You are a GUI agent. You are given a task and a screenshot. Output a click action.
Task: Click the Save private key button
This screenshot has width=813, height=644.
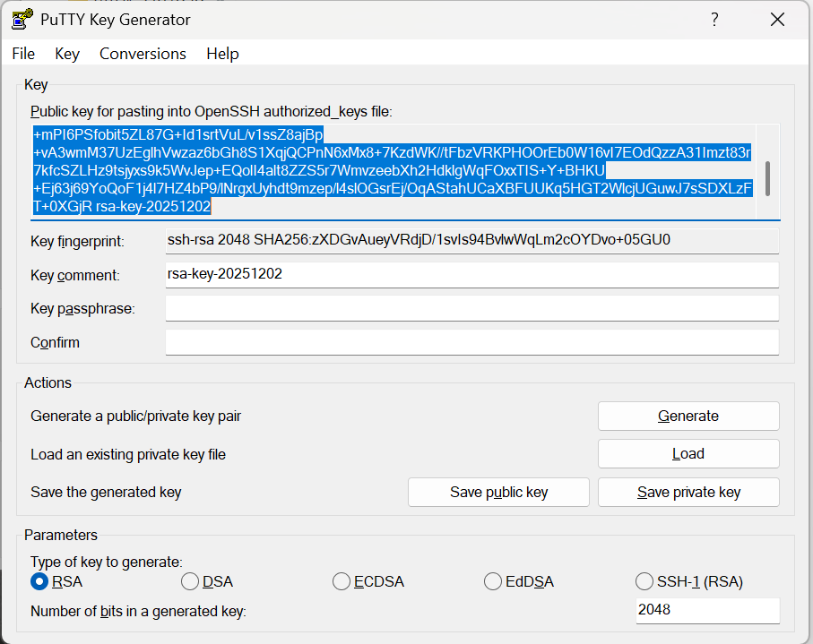tap(688, 493)
